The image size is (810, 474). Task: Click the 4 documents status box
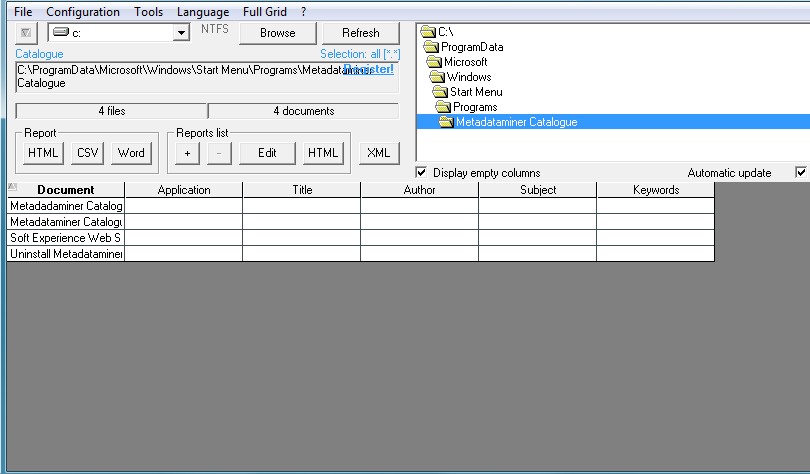[x=304, y=111]
